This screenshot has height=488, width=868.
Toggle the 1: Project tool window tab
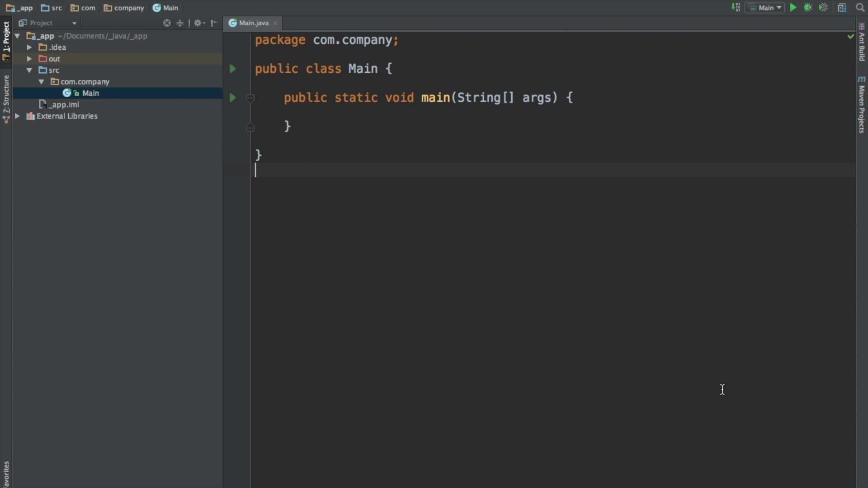(x=6, y=41)
